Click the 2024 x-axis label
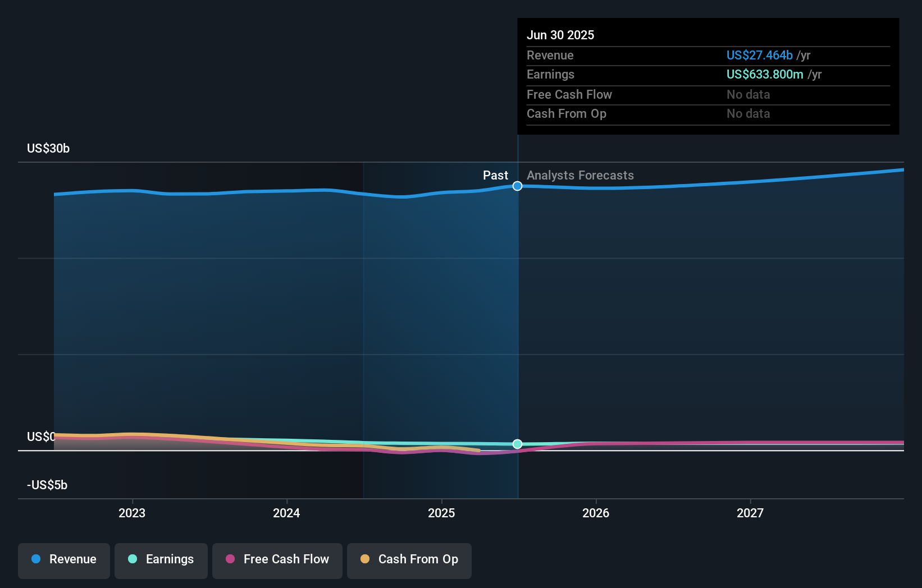This screenshot has width=922, height=588. [286, 513]
